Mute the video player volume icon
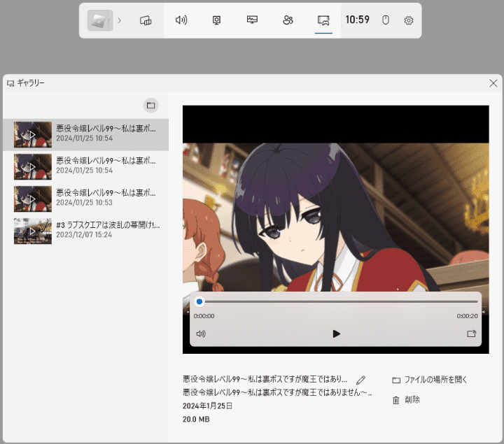The height and width of the screenshot is (444, 504). [x=201, y=334]
